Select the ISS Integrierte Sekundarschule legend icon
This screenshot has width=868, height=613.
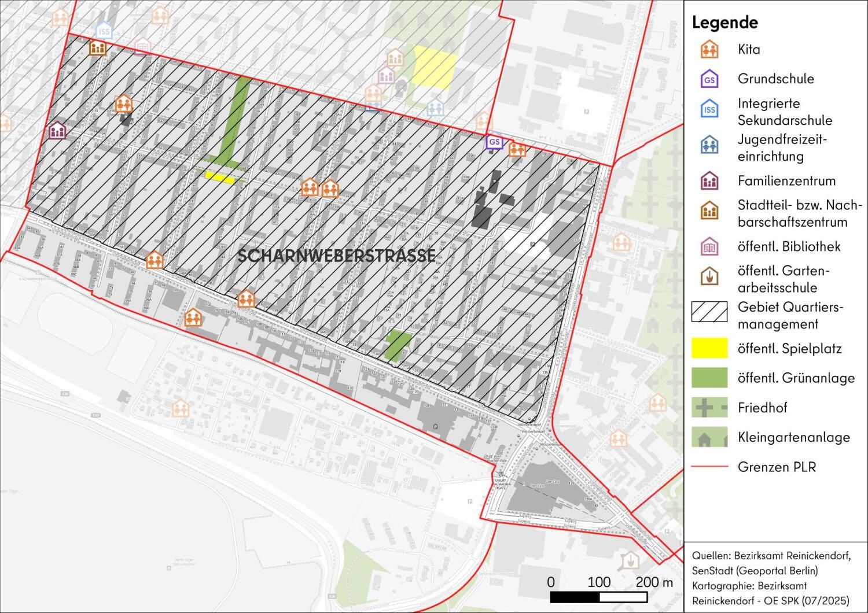[709, 109]
